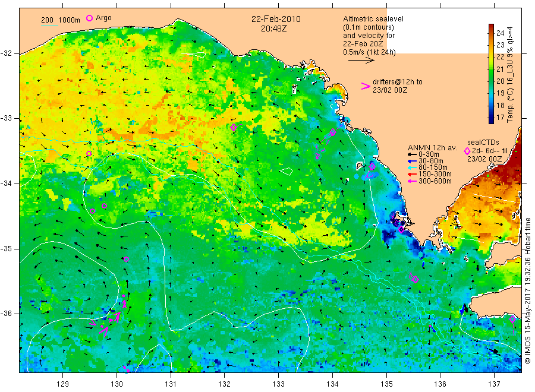Click the 137 longitude axis label

tap(494, 384)
